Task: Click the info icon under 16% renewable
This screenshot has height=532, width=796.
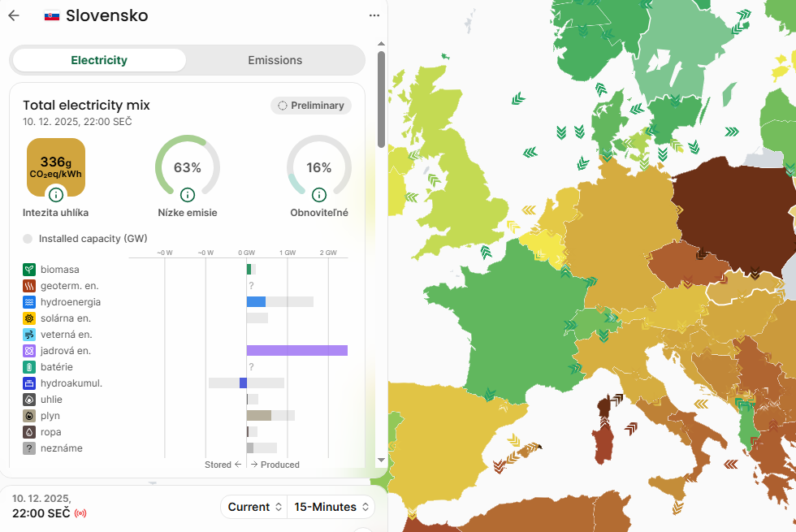Action: 319,195
